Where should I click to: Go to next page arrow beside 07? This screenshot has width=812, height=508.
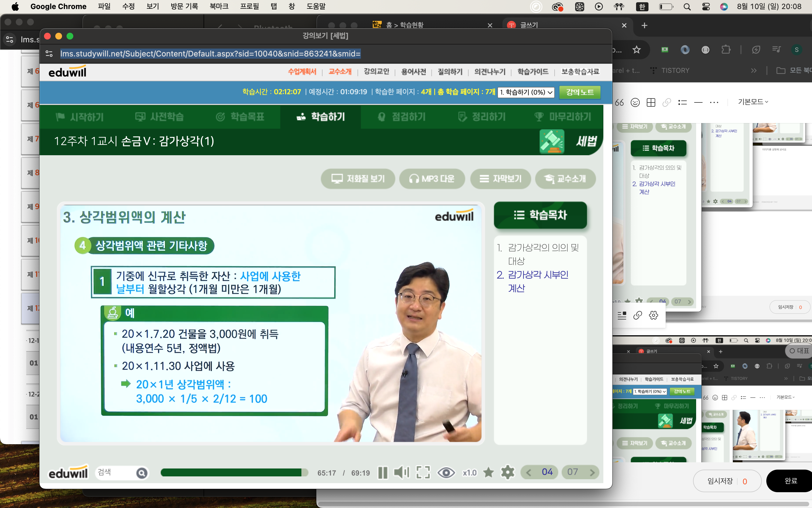pyautogui.click(x=592, y=472)
